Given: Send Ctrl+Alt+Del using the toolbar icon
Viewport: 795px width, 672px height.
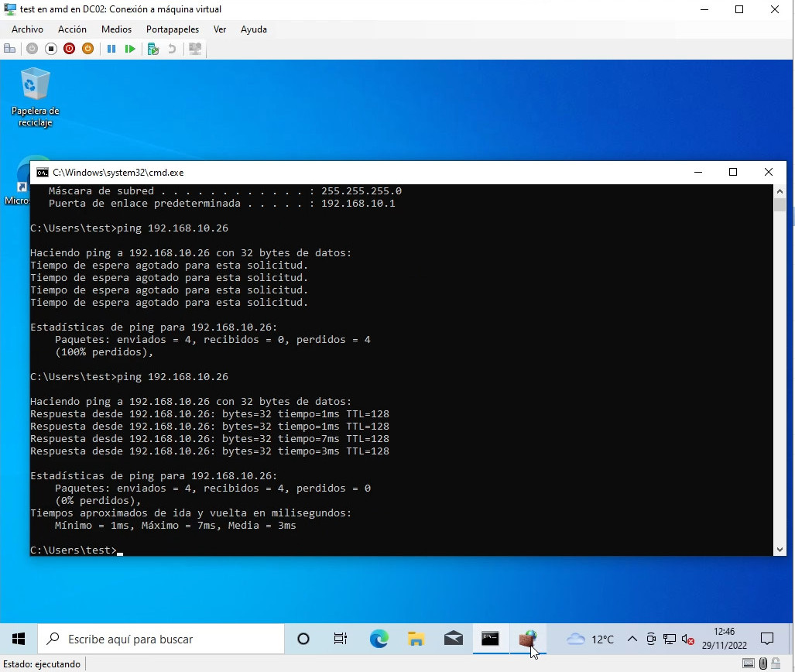Looking at the screenshot, I should tap(10, 49).
